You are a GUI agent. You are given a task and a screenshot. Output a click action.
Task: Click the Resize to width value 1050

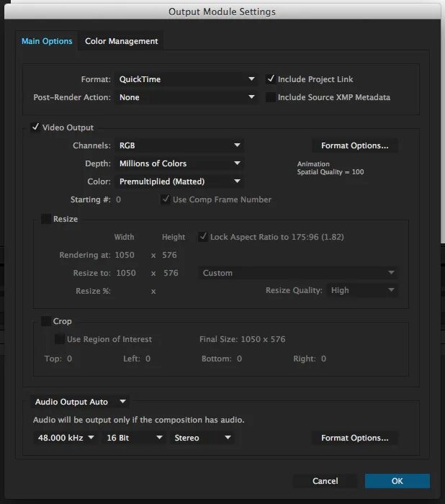click(126, 273)
